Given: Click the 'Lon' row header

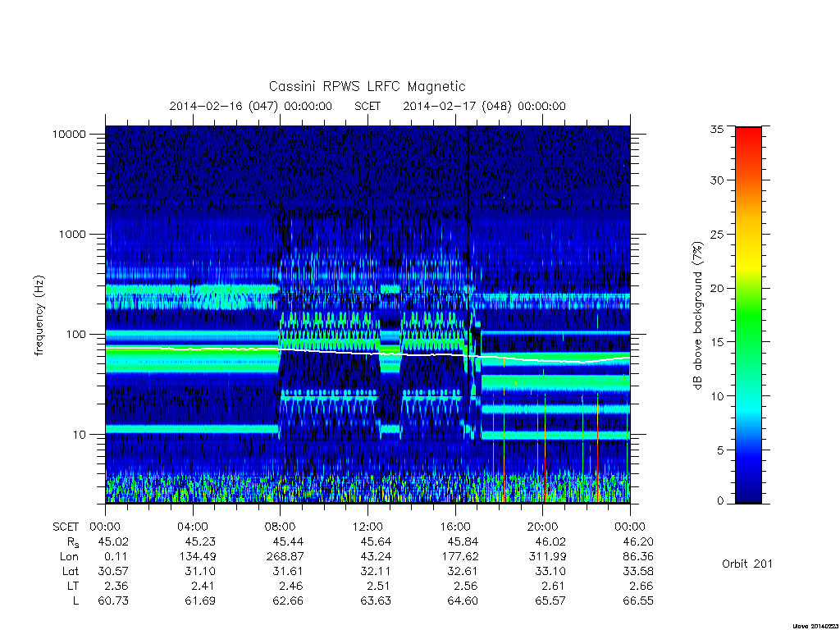Looking at the screenshot, I should 69,557.
